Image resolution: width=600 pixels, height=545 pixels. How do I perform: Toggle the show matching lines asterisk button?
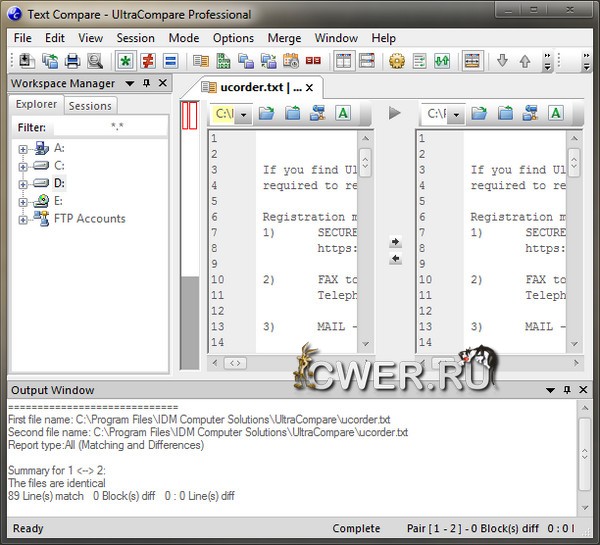[125, 62]
